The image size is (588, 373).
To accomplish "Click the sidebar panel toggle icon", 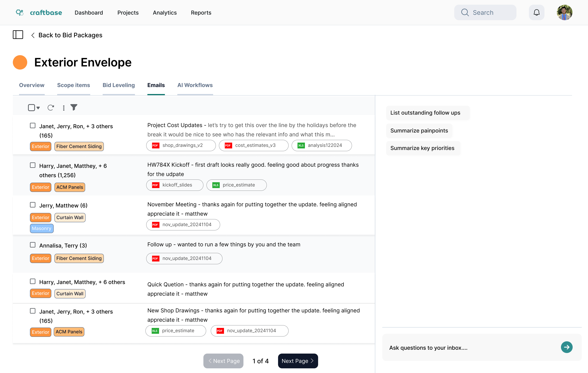I will [18, 35].
